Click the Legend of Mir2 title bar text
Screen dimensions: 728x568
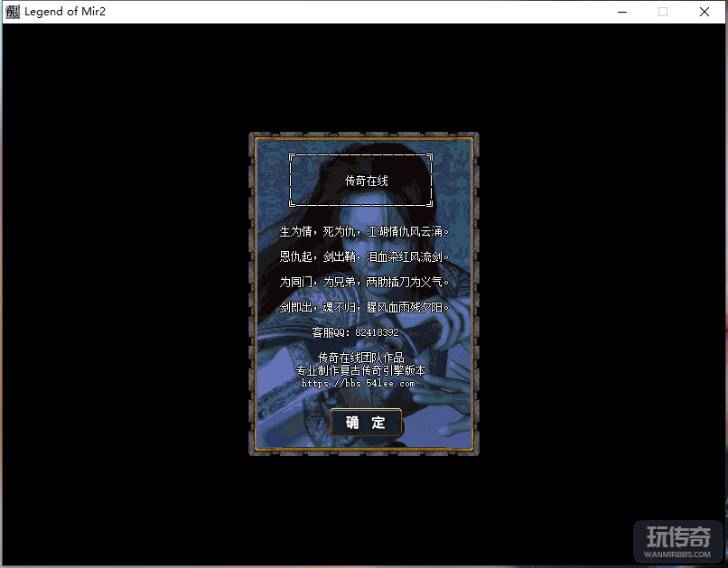(65, 12)
